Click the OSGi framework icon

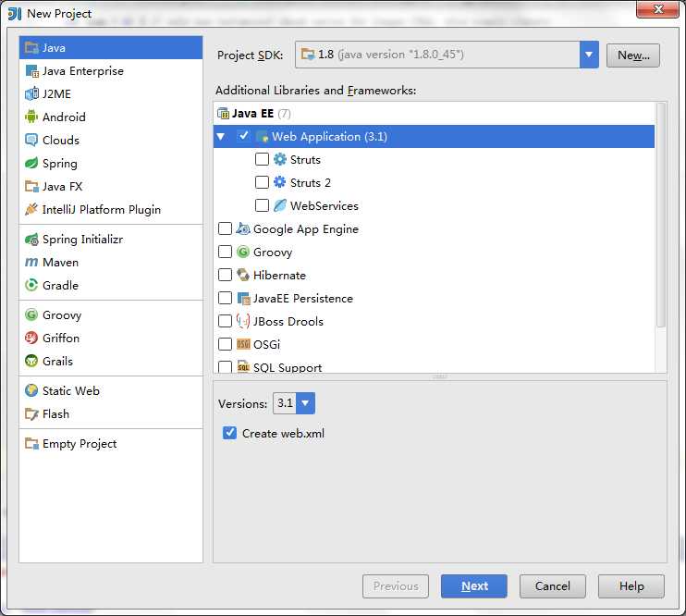click(243, 344)
